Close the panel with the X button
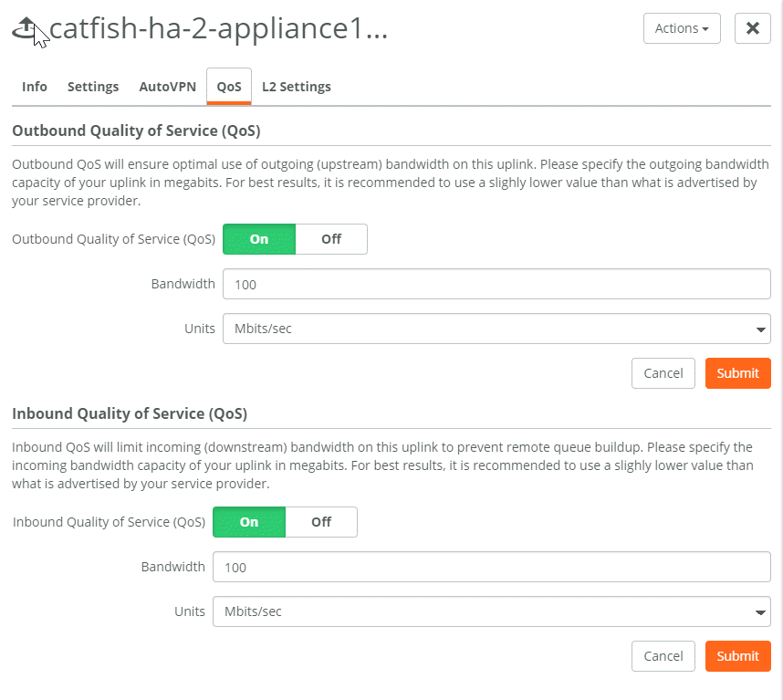Viewport: 783px width, 700px height. pyautogui.click(x=753, y=28)
